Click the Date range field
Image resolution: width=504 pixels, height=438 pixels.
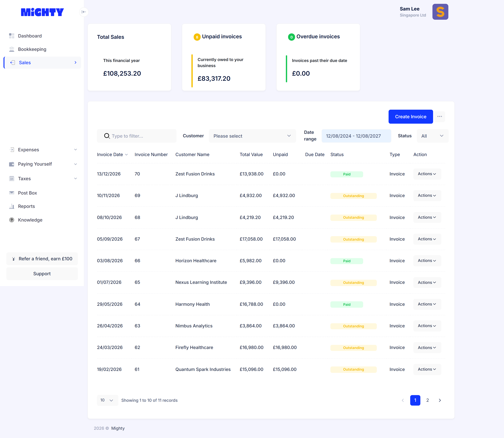click(x=356, y=136)
